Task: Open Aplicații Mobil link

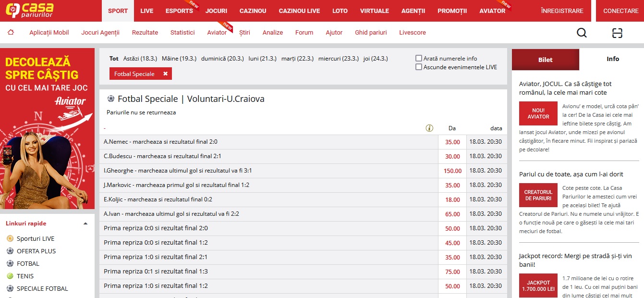Action: [x=49, y=33]
